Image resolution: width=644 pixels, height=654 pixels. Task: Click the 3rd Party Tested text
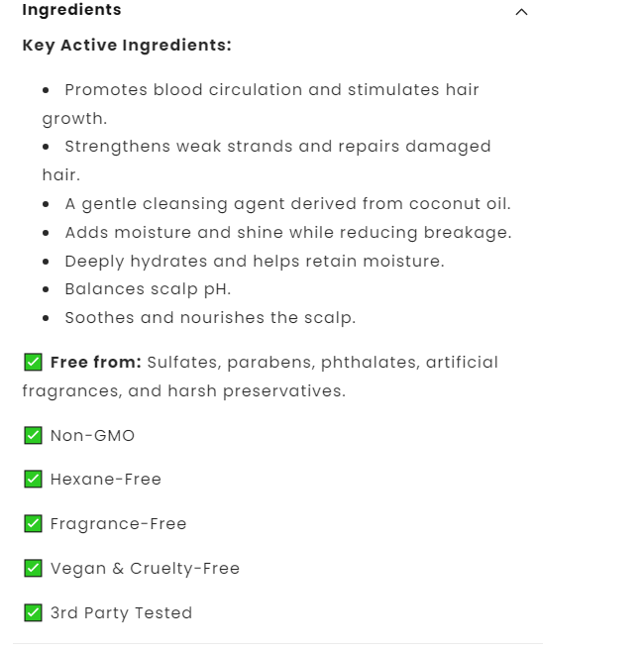(122, 612)
